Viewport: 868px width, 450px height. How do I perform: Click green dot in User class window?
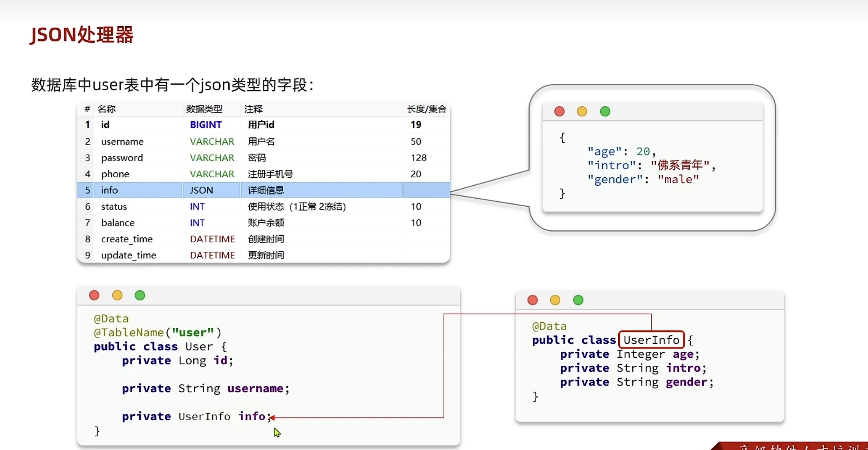140,295
